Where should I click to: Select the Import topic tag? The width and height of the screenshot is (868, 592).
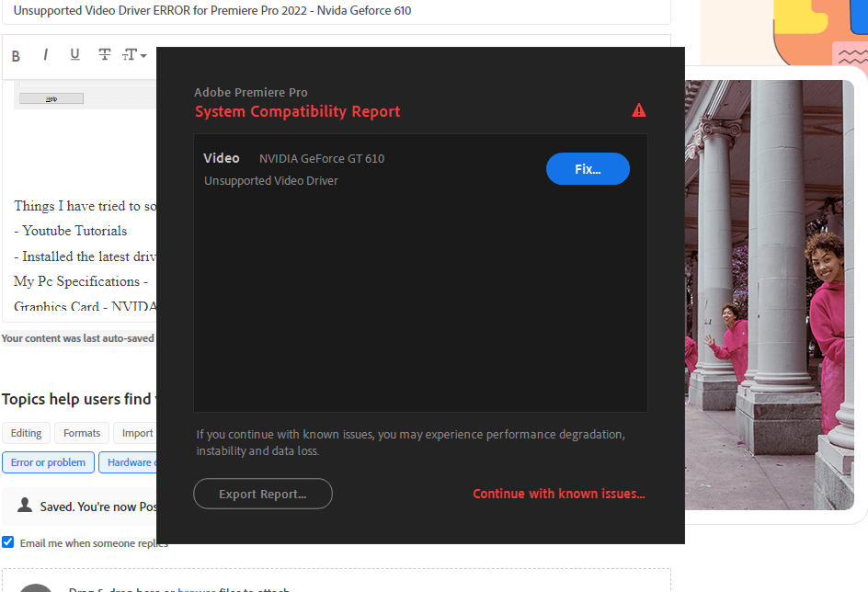click(x=136, y=433)
